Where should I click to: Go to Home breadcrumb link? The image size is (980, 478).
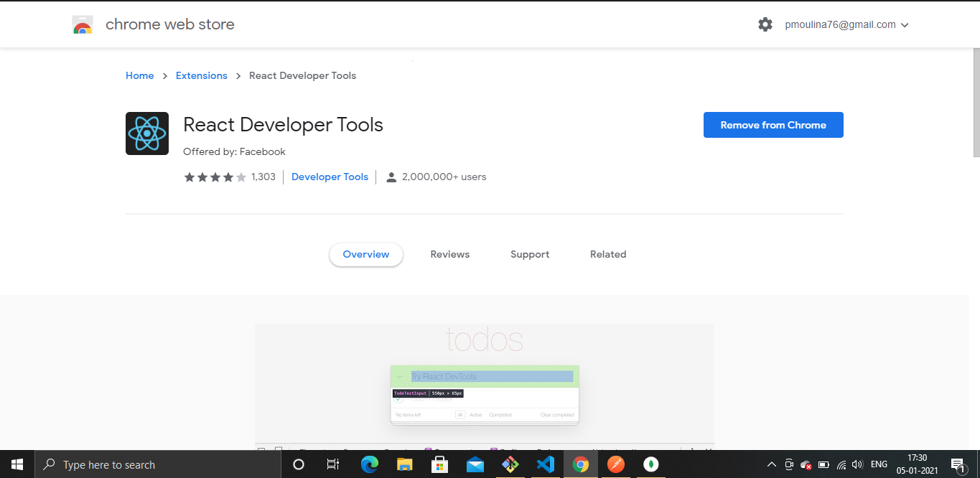[x=140, y=75]
